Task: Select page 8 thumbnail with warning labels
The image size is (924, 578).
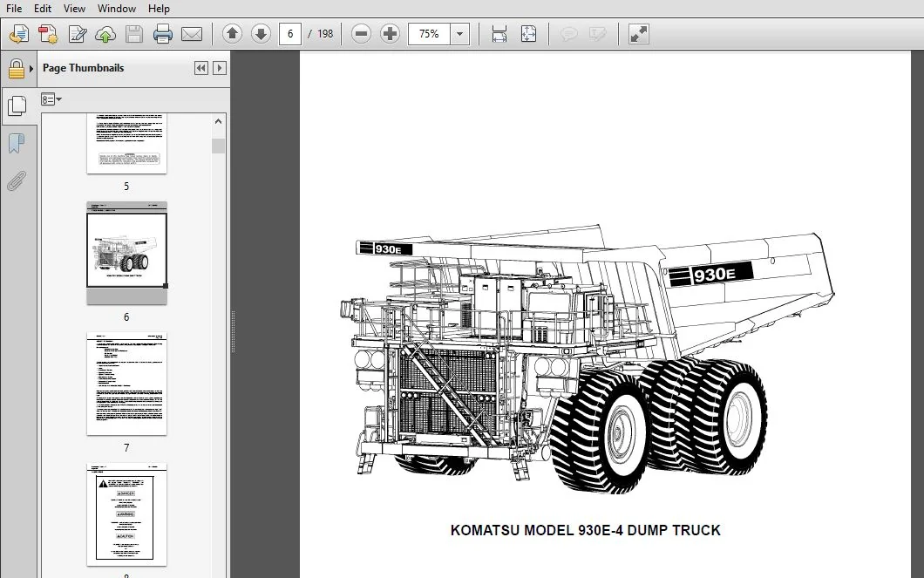Action: 126,515
